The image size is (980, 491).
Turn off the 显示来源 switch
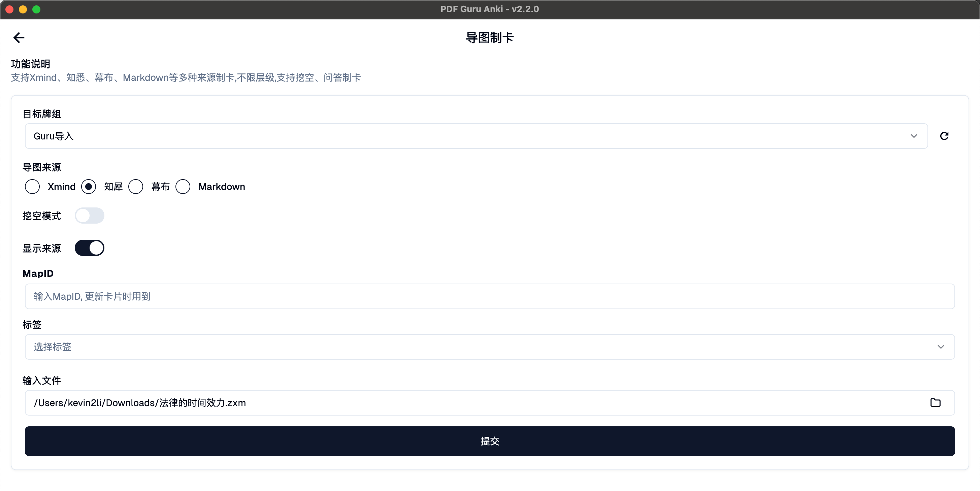pos(89,248)
